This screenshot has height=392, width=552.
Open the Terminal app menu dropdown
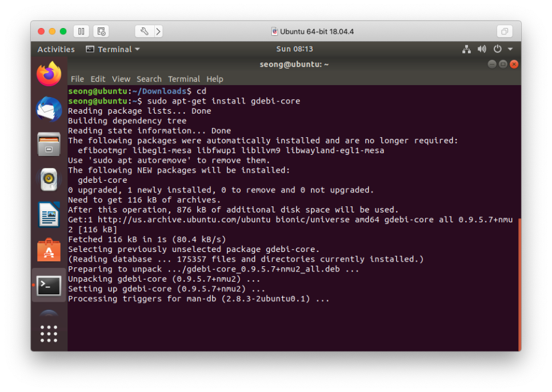(113, 49)
